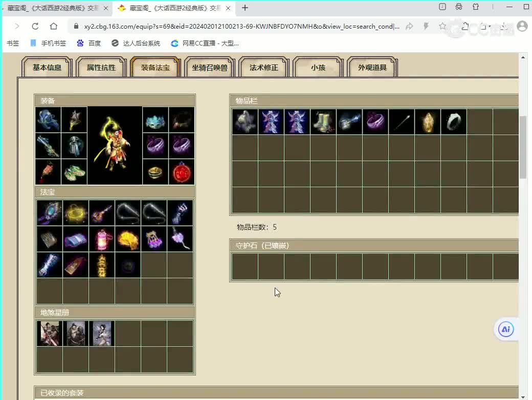Switch to the 属性抗性 tab
The image size is (532, 400).
(101, 67)
